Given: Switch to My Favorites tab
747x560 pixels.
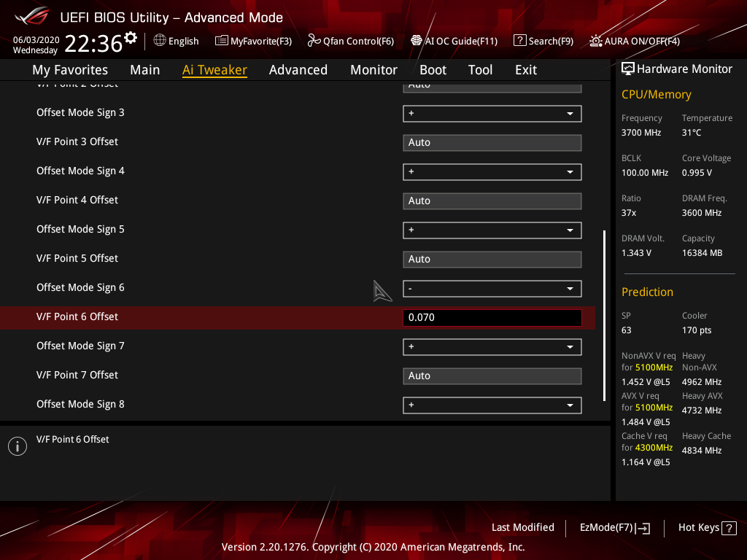Looking at the screenshot, I should (x=70, y=70).
